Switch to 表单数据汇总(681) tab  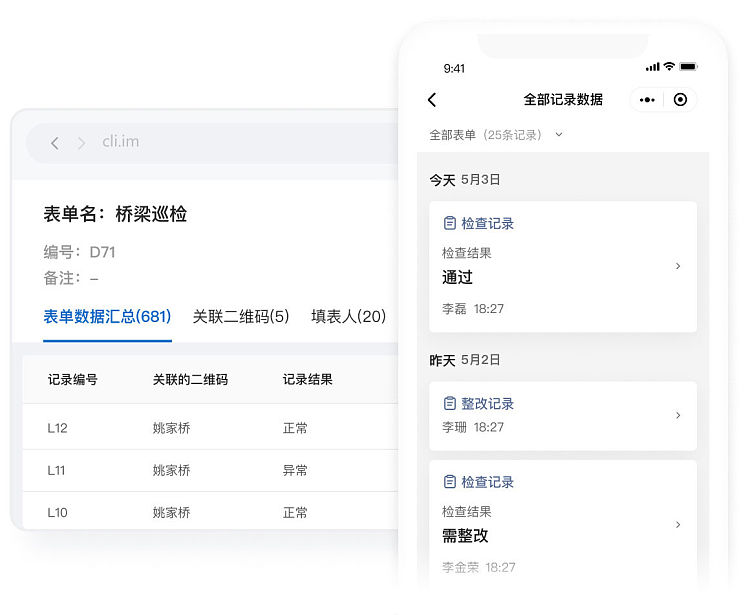(x=107, y=317)
